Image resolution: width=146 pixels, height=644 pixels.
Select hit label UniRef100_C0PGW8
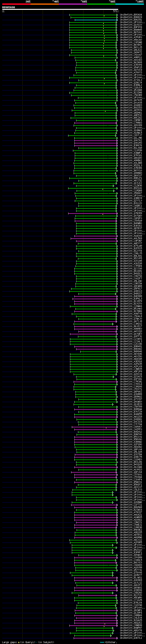click(x=131, y=42)
